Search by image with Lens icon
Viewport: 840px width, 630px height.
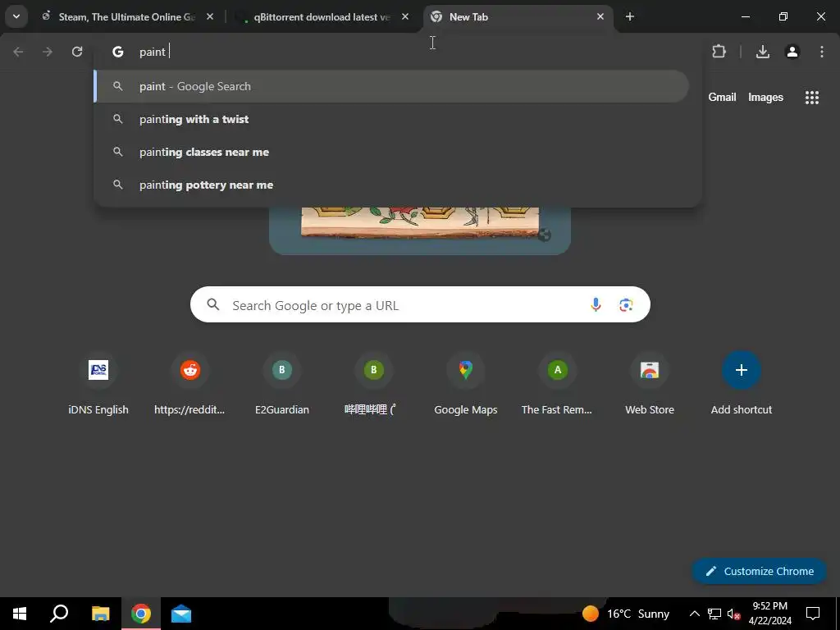pos(626,305)
